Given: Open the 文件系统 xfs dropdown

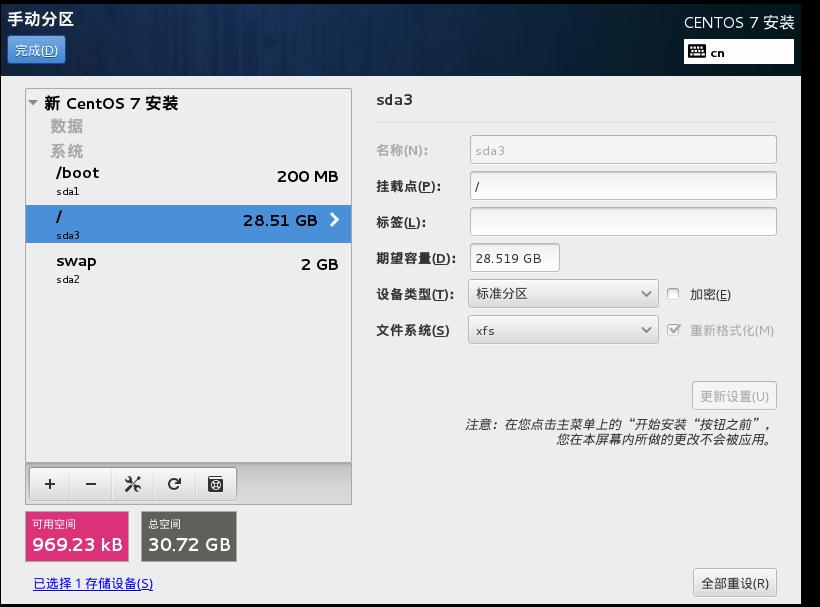Looking at the screenshot, I should point(563,330).
